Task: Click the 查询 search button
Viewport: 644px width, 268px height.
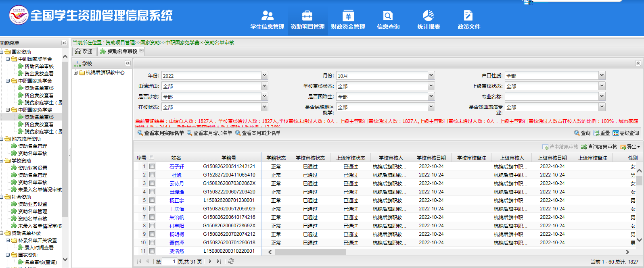Action: [x=582, y=133]
